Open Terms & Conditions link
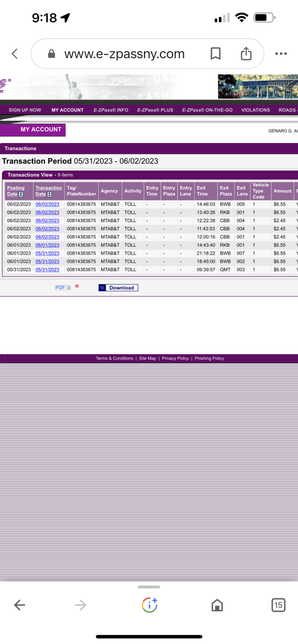This screenshot has height=644, width=298. point(114,358)
